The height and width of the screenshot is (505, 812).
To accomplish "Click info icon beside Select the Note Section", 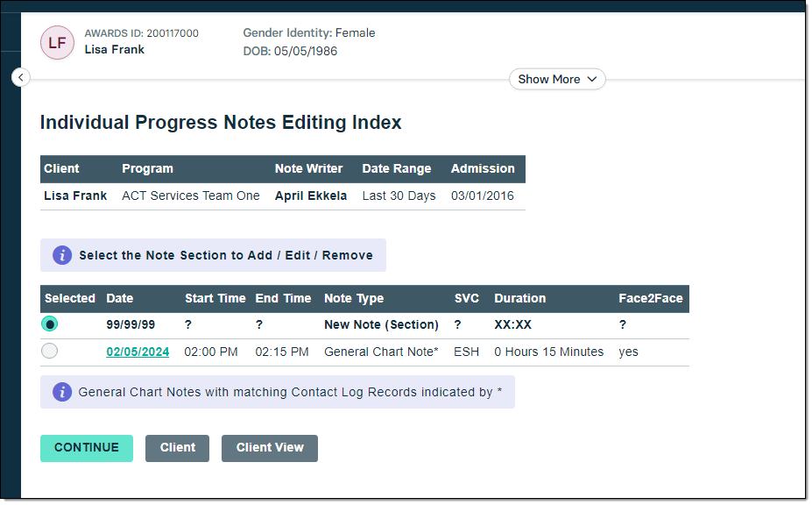I will point(61,255).
